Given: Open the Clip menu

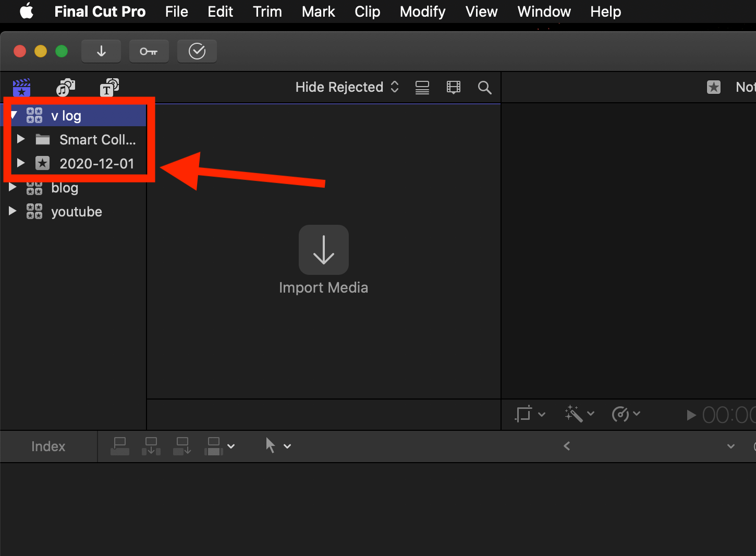Looking at the screenshot, I should [x=367, y=11].
